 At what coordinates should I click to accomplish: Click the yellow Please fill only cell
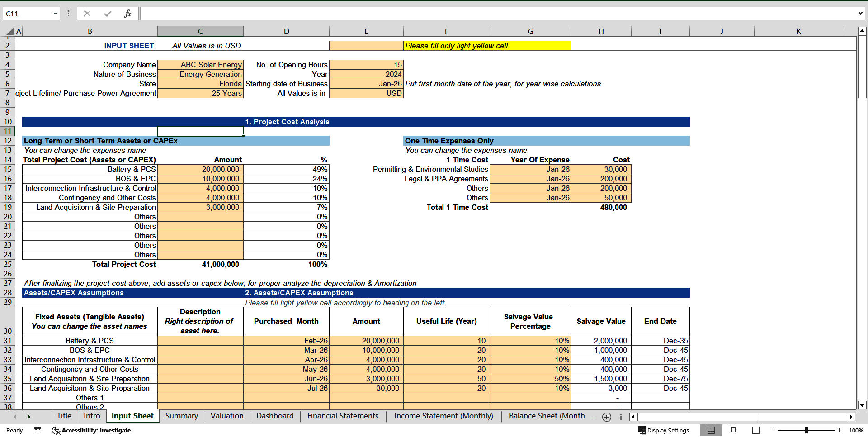click(487, 46)
